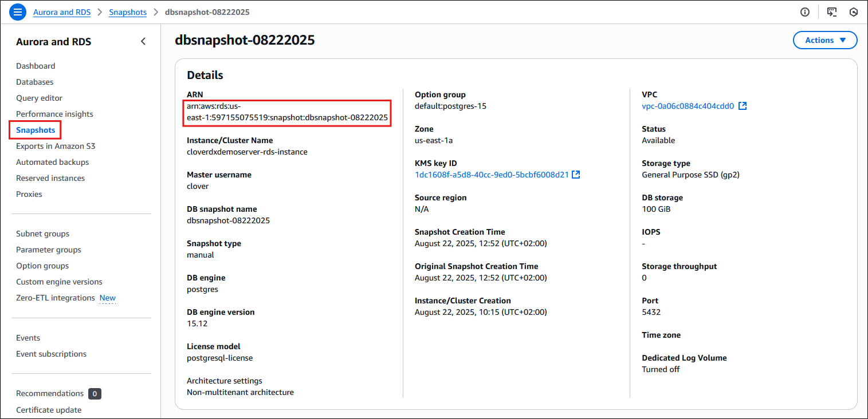The width and height of the screenshot is (868, 419).
Task: Open Event subscriptions
Action: coord(51,354)
